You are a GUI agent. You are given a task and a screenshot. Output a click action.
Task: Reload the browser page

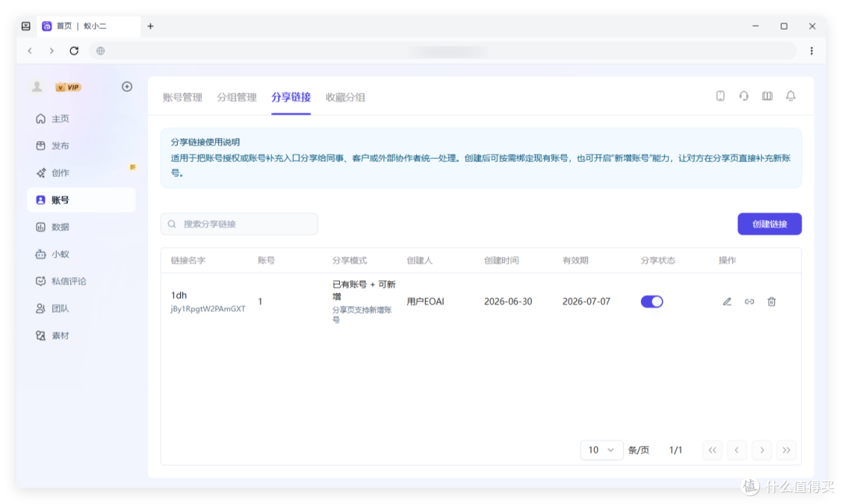(x=74, y=51)
